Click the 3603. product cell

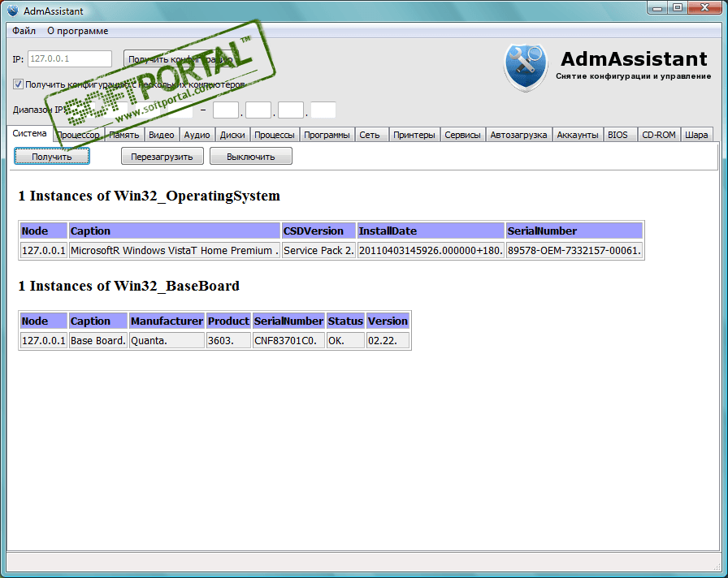click(228, 340)
